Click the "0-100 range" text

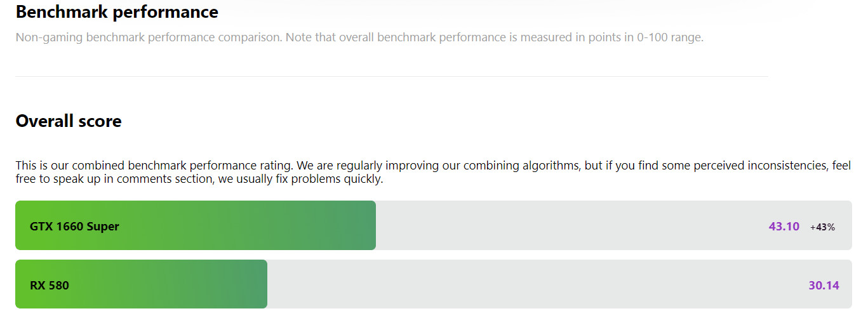click(671, 37)
